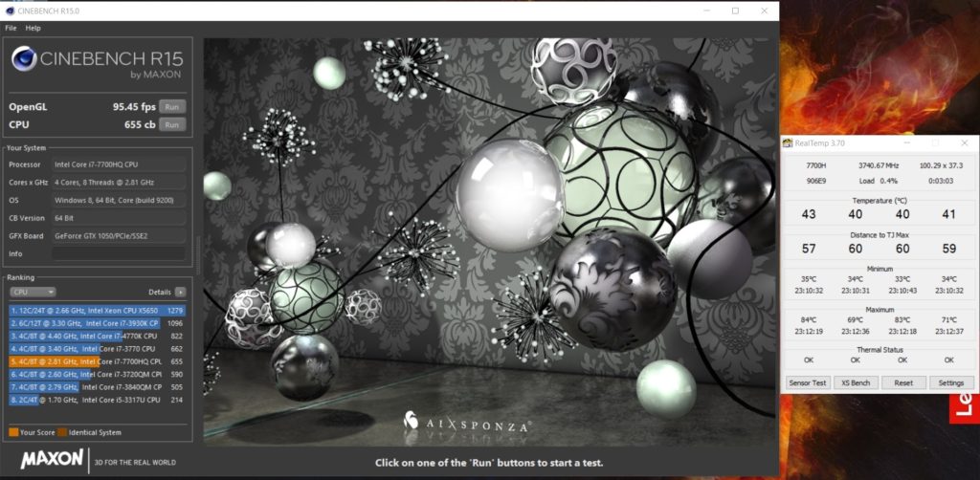Image resolution: width=980 pixels, height=480 pixels.
Task: Start the XS Bench in RealTemp
Action: (856, 382)
